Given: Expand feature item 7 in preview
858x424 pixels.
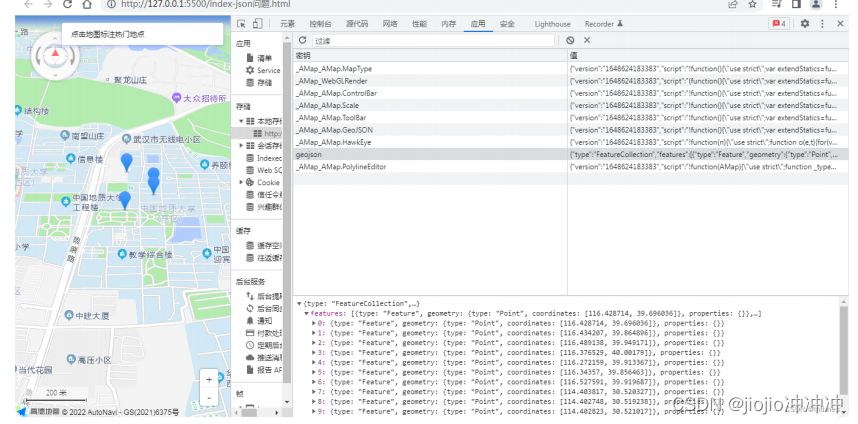Looking at the screenshot, I should click(314, 392).
